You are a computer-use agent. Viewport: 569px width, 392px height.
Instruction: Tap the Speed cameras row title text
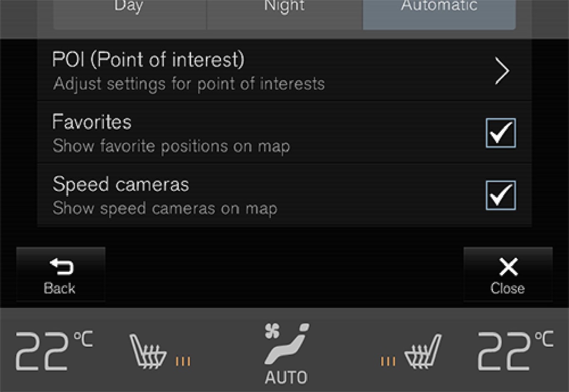(x=121, y=184)
